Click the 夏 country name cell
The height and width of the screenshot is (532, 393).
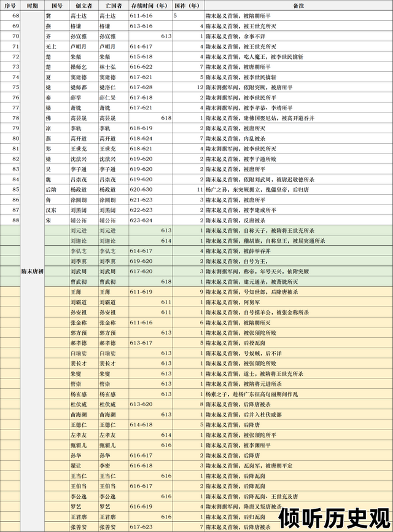[x=57, y=77]
